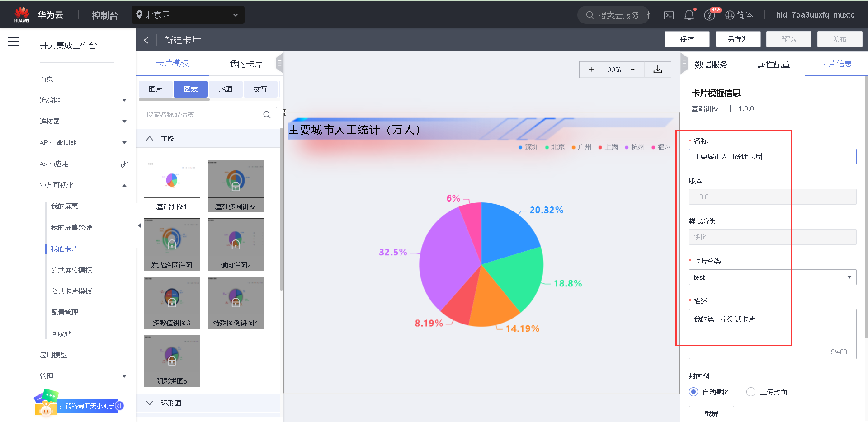Click the 截屏 button
This screenshot has height=422, width=868.
coord(712,413)
